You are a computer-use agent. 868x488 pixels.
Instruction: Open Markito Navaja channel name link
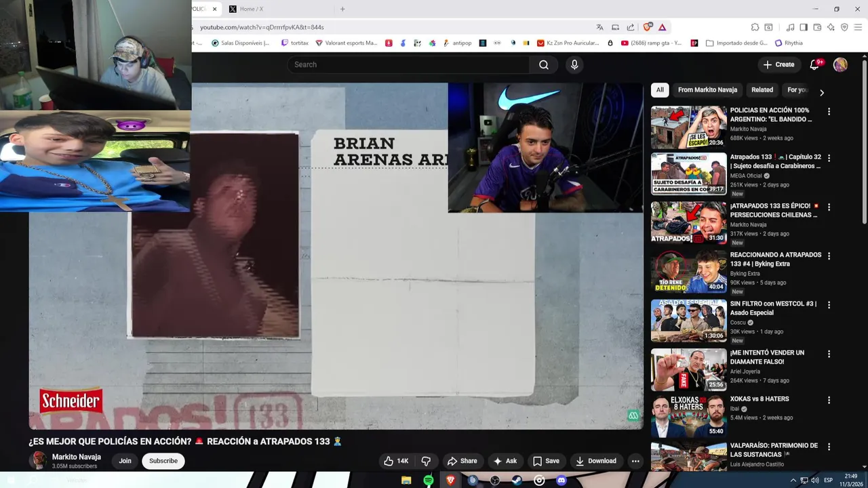(x=77, y=457)
